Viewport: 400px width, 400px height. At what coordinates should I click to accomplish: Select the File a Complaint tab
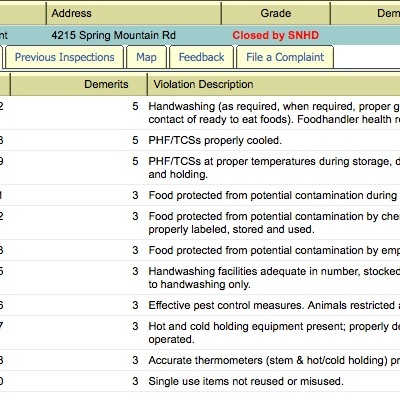tap(285, 57)
